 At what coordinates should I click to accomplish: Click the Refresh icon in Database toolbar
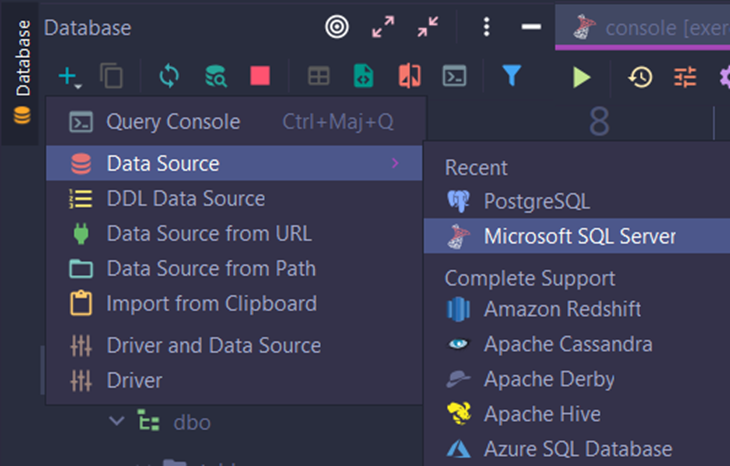point(169,76)
